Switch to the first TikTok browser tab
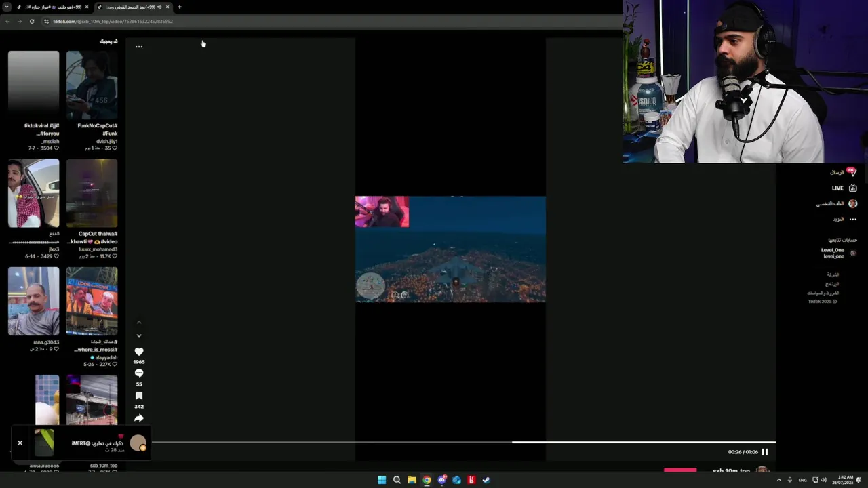This screenshot has height=488, width=868. pyautogui.click(x=52, y=7)
